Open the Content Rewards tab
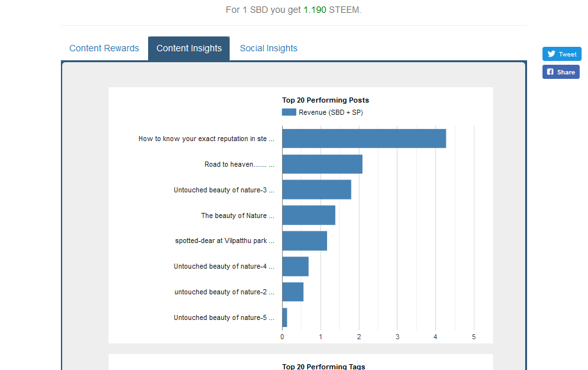 click(104, 48)
